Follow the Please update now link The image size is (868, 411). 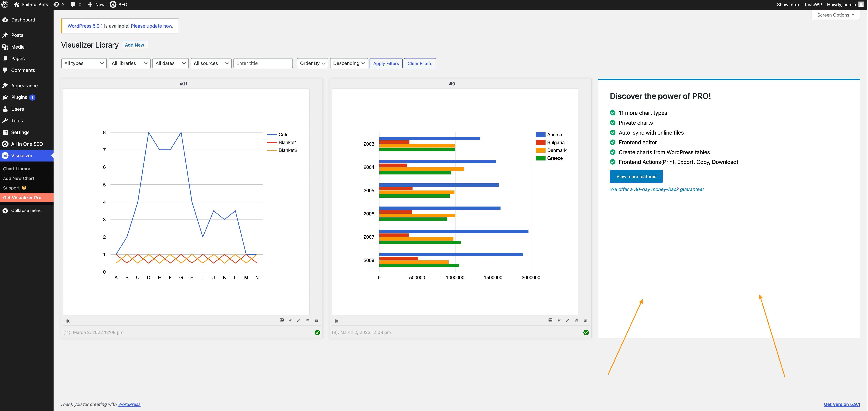[151, 26]
